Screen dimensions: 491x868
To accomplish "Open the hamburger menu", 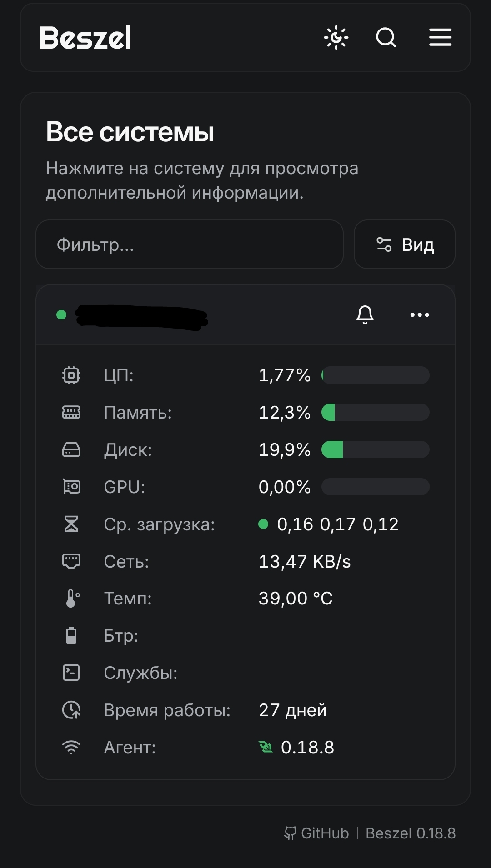I will (440, 37).
